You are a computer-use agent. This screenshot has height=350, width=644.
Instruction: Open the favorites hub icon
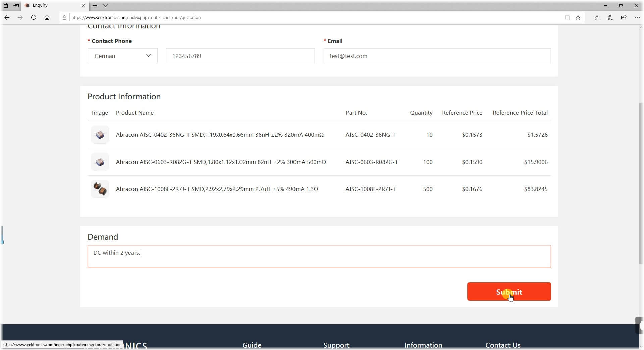click(x=597, y=18)
